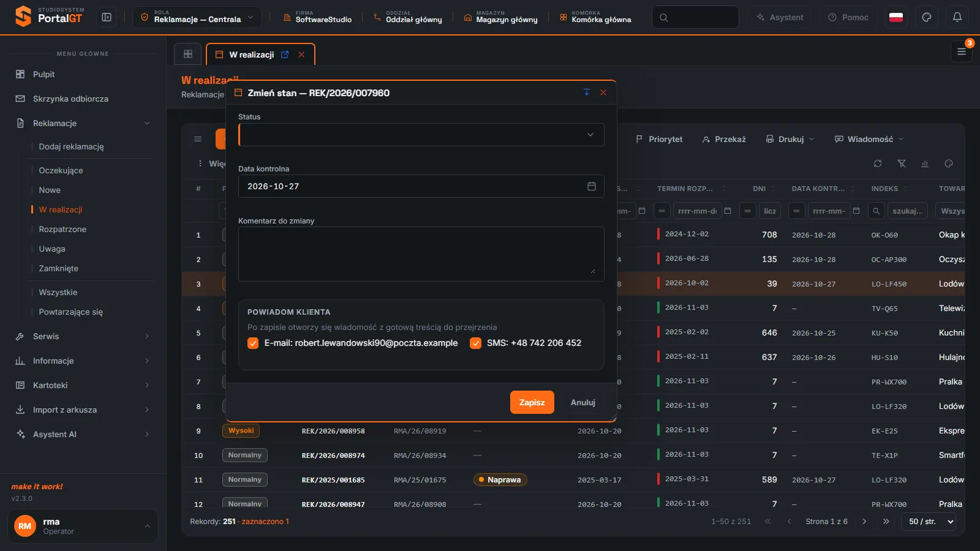The image size is (980, 551).
Task: Open the tab grid overview icon
Action: point(188,54)
